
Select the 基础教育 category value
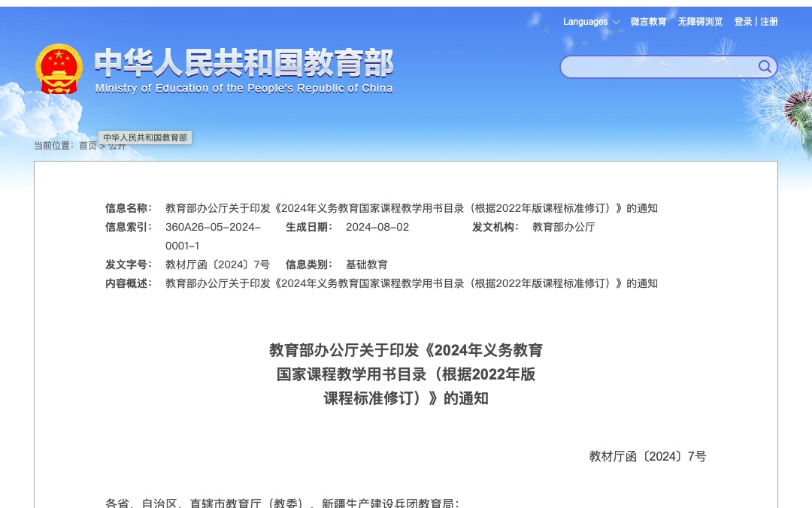point(367,265)
